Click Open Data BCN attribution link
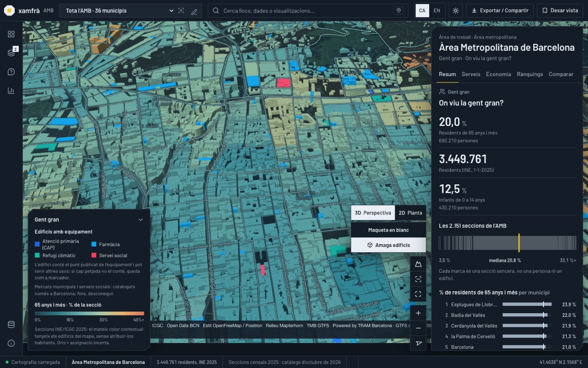Screen dimensions: 588x368 [183, 326]
